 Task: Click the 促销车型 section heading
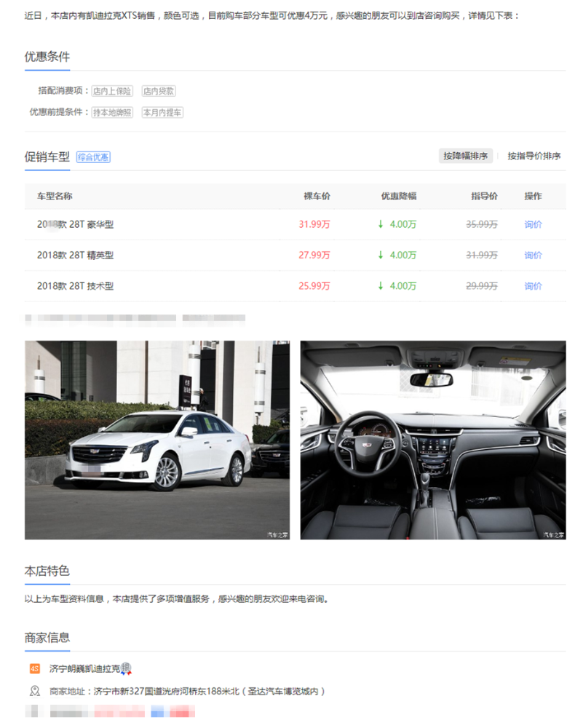click(x=47, y=157)
